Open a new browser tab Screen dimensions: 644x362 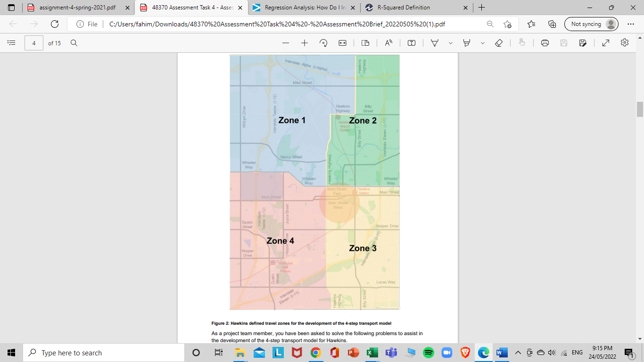[x=481, y=8]
